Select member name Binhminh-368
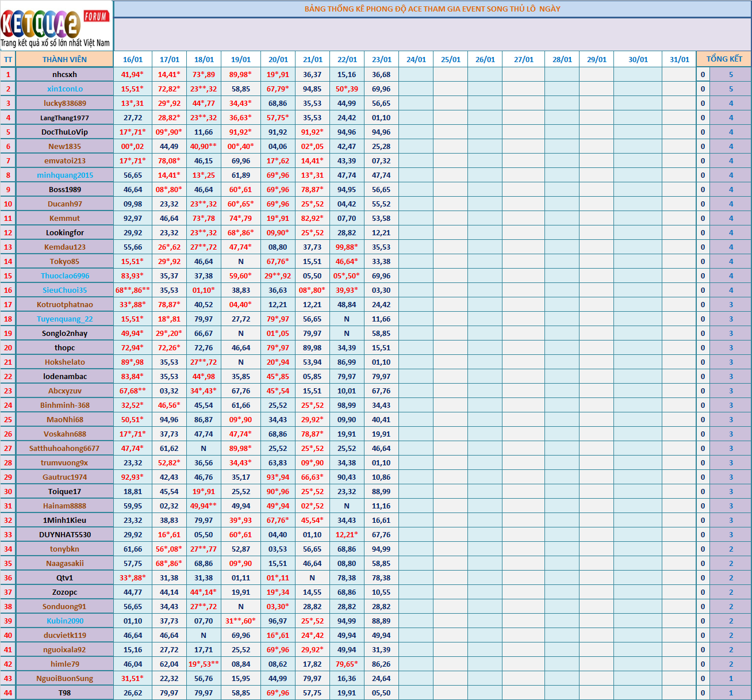752x700 pixels. point(64,405)
